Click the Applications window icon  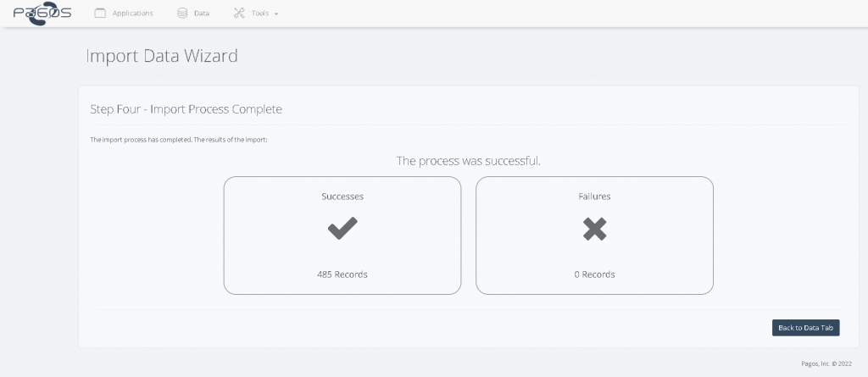(100, 14)
